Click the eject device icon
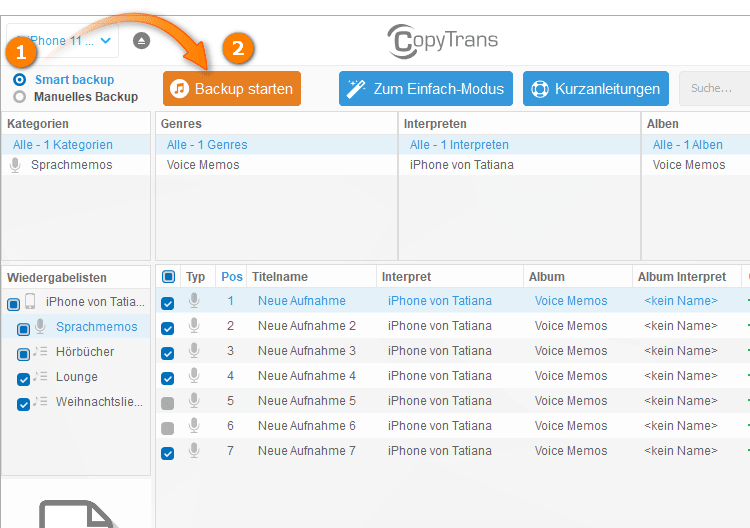Image resolution: width=750 pixels, height=528 pixels. coord(141,41)
